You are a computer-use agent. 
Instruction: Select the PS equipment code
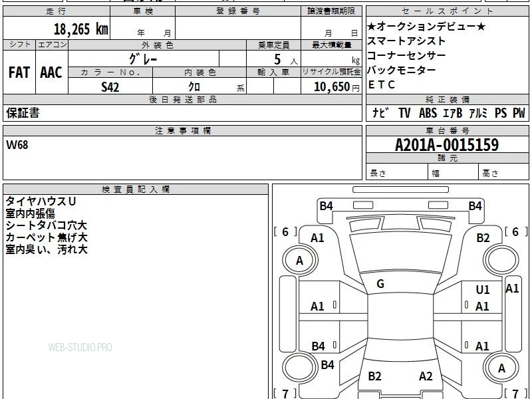[501, 113]
